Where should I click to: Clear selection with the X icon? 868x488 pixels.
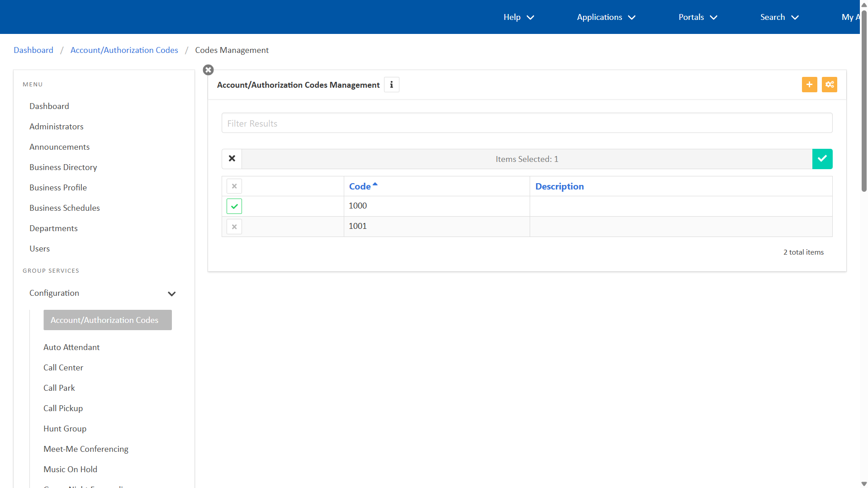[x=232, y=159]
